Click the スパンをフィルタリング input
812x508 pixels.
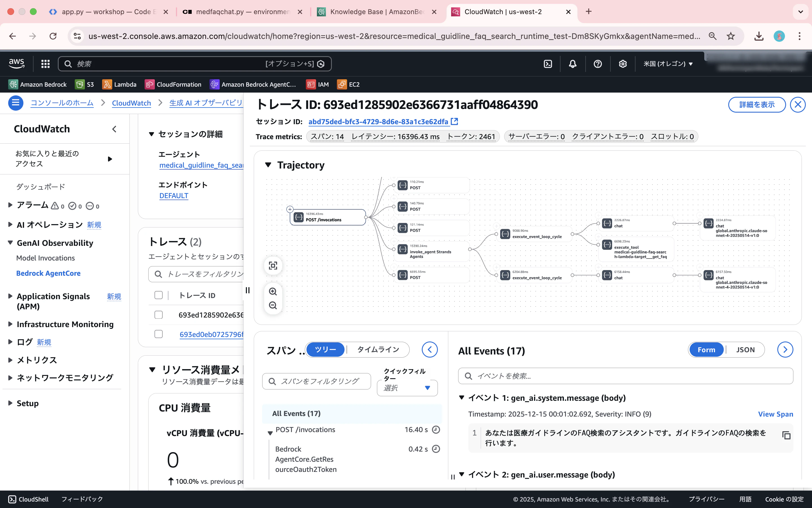316,381
